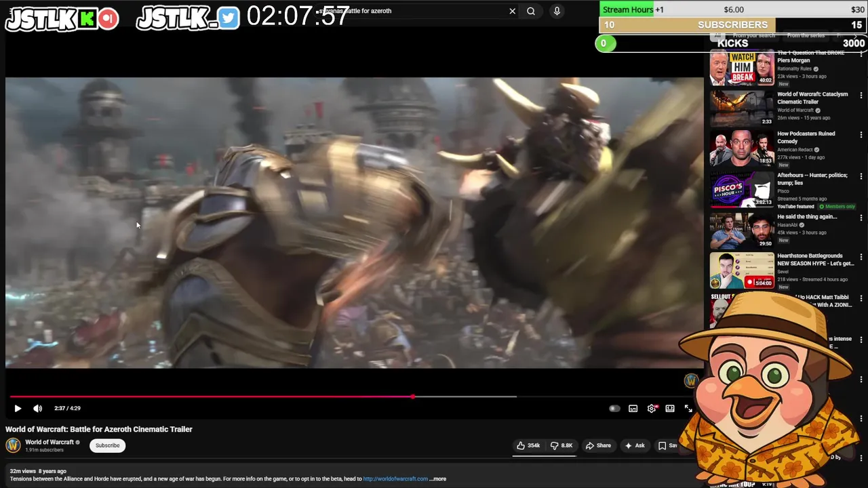Mute the video with the speaker icon

38,409
